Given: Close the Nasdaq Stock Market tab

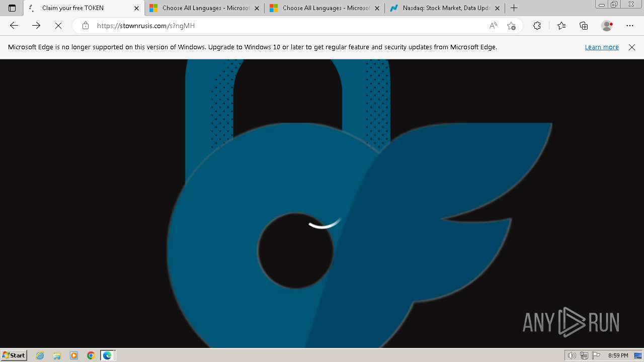Looking at the screenshot, I should pyautogui.click(x=498, y=8).
